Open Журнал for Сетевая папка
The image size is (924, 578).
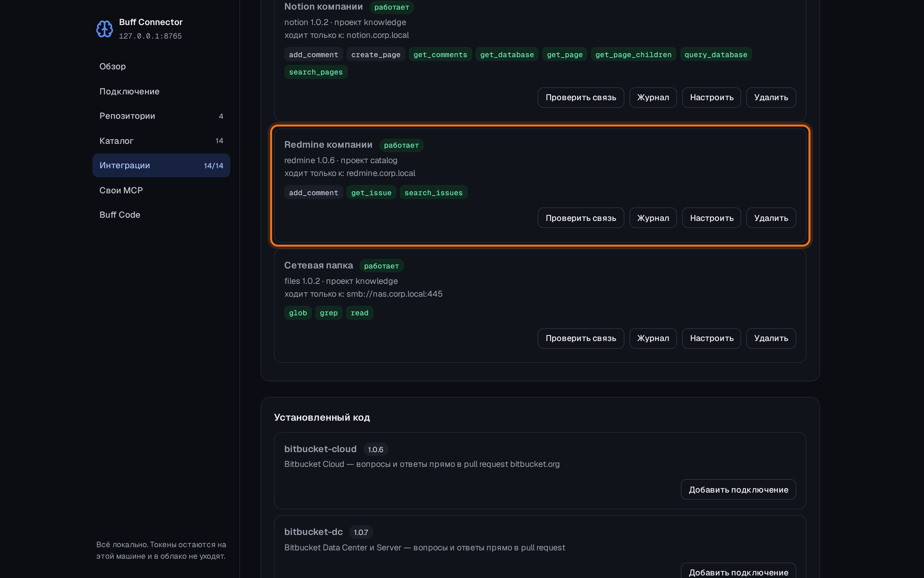pyautogui.click(x=653, y=338)
